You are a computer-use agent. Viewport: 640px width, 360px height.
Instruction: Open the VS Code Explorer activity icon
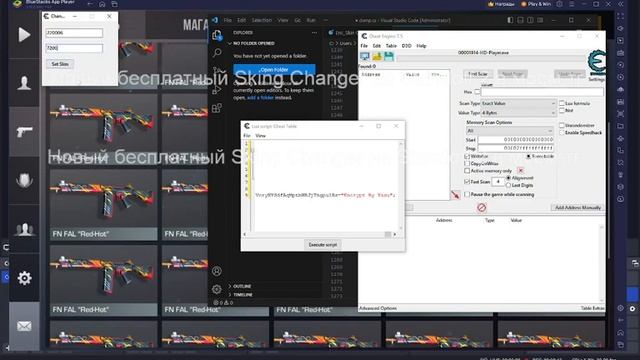point(217,36)
